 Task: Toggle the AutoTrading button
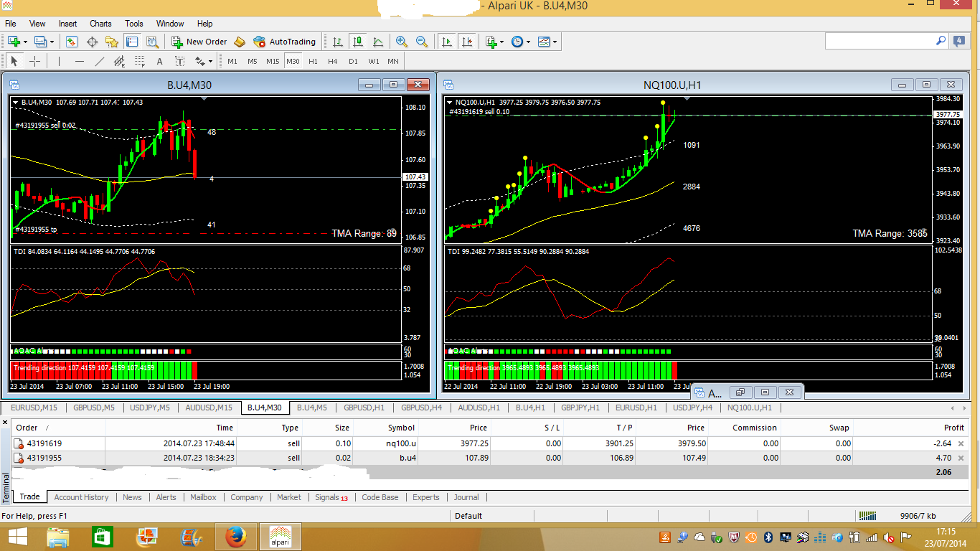point(285,42)
